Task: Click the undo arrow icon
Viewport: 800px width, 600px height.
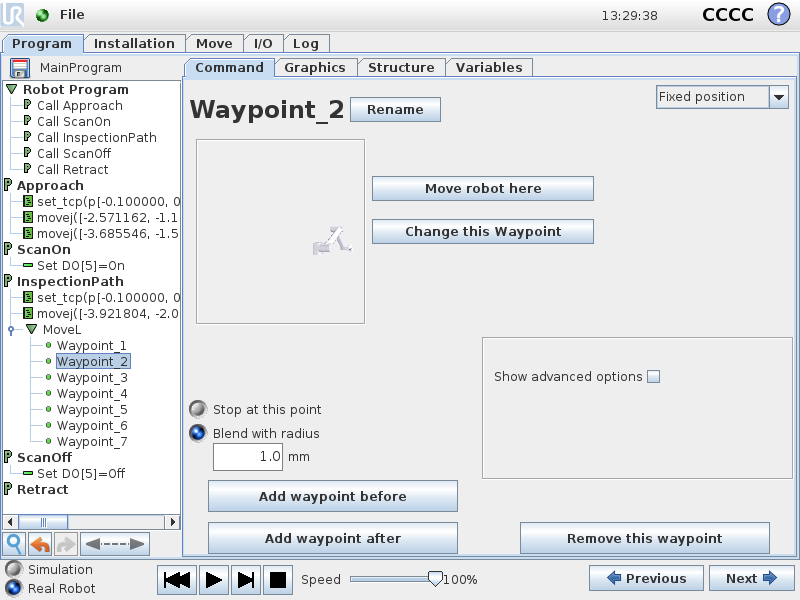Action: pos(40,544)
